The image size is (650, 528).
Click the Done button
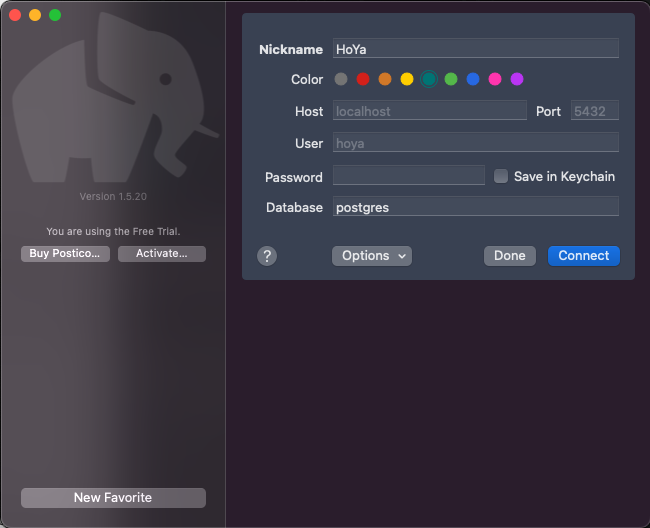click(x=509, y=256)
